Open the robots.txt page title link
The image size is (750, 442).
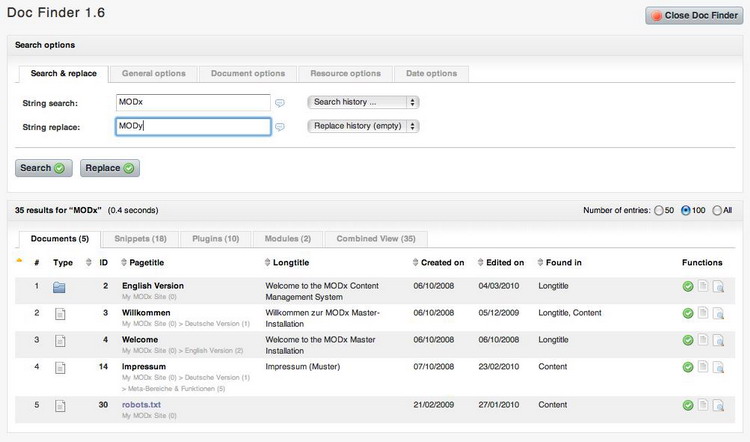tap(140, 404)
